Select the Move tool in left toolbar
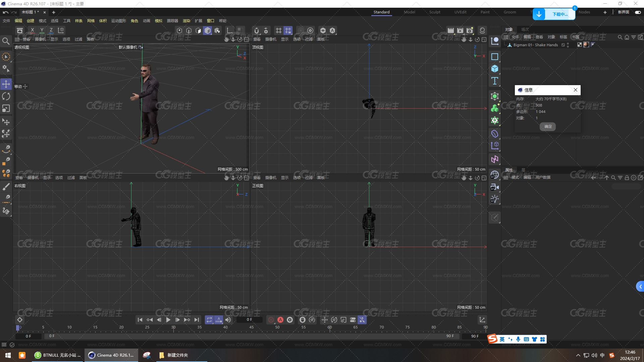 [6, 84]
